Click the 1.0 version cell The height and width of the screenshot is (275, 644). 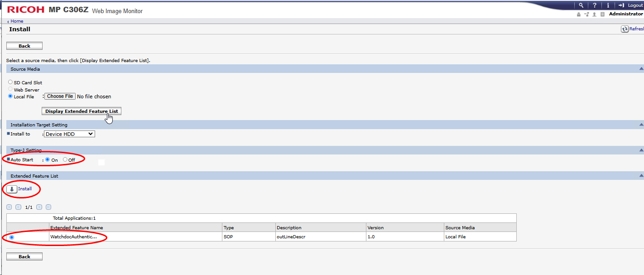click(x=405, y=236)
